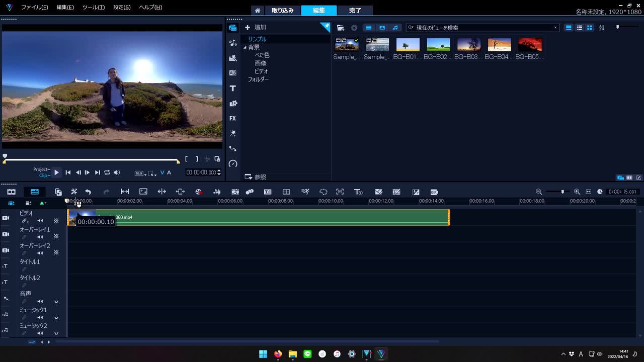Toggle track transparency for ビデオ track
This screenshot has width=644, height=362.
point(56,221)
